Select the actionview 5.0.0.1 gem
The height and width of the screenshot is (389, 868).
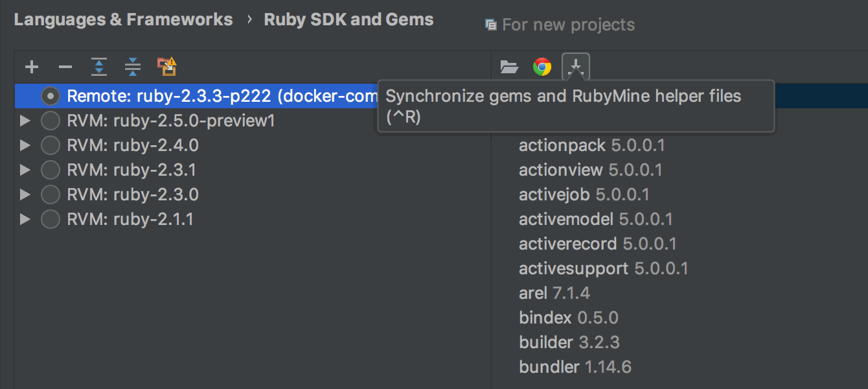coord(591,170)
